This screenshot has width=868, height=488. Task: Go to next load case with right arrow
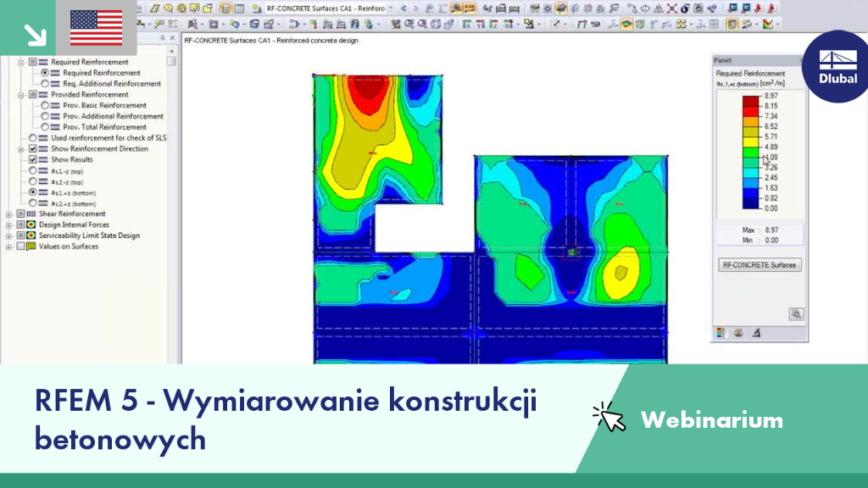click(415, 8)
